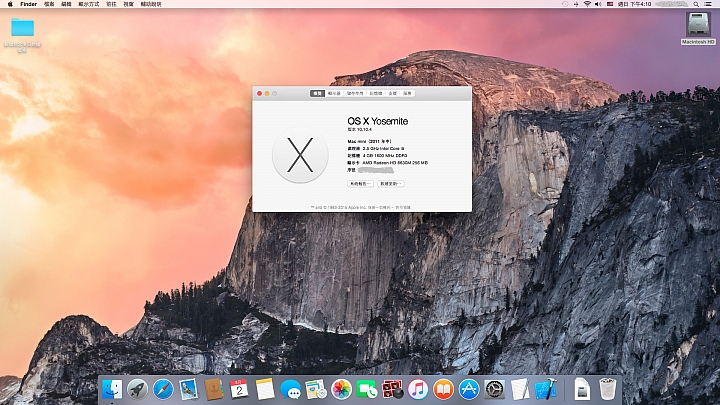The height and width of the screenshot is (405, 720).
Task: Open Notes yellow pad icon in dock
Action: pyautogui.click(x=265, y=389)
